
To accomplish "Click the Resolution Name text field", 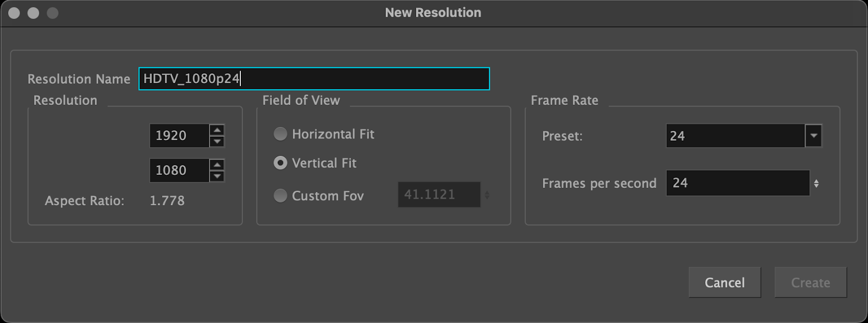I will coord(314,79).
